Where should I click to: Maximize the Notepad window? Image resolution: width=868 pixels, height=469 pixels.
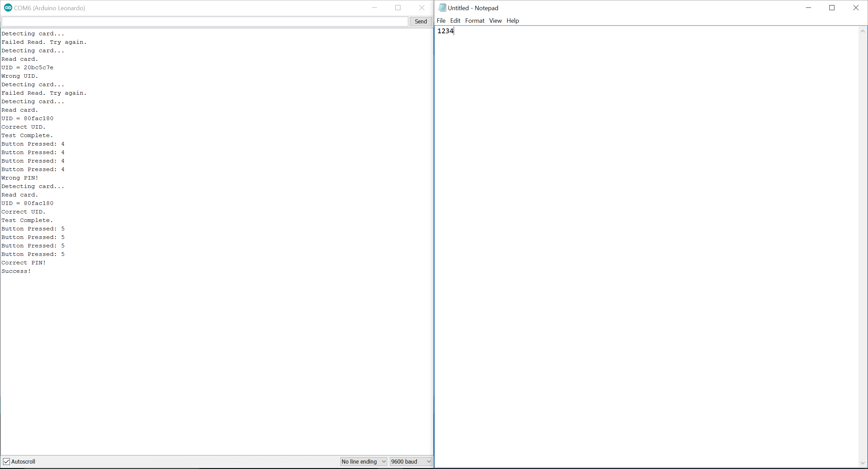pyautogui.click(x=832, y=8)
